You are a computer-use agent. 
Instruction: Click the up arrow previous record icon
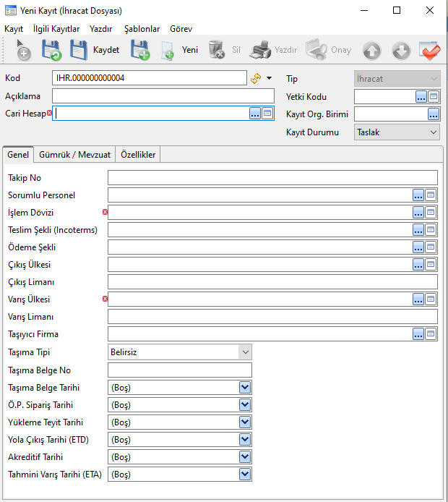(372, 50)
